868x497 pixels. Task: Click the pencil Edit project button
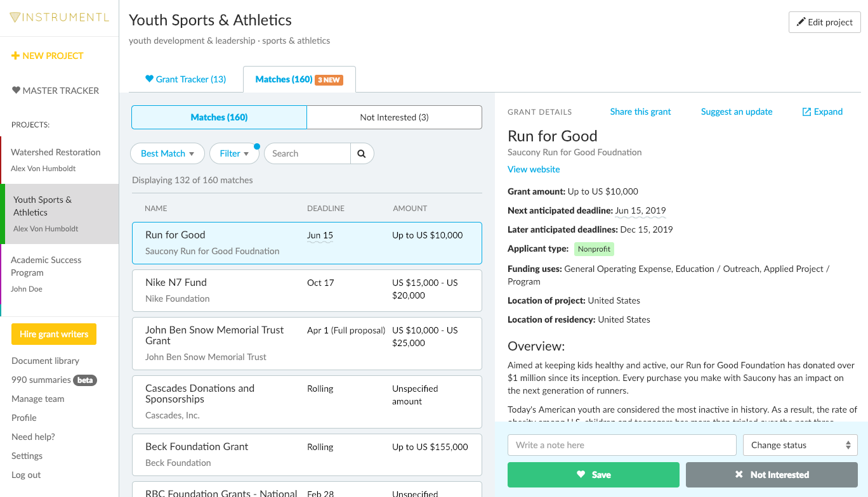point(824,22)
